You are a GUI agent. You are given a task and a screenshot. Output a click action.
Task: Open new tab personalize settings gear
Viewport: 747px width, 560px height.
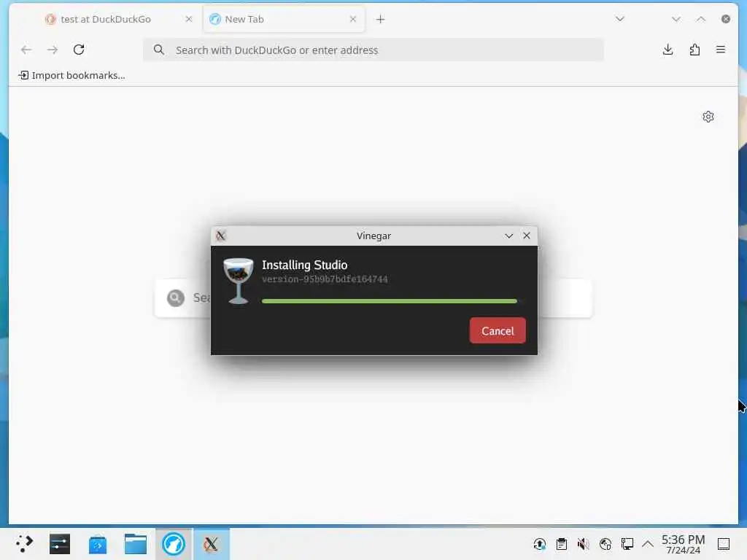[x=708, y=117]
